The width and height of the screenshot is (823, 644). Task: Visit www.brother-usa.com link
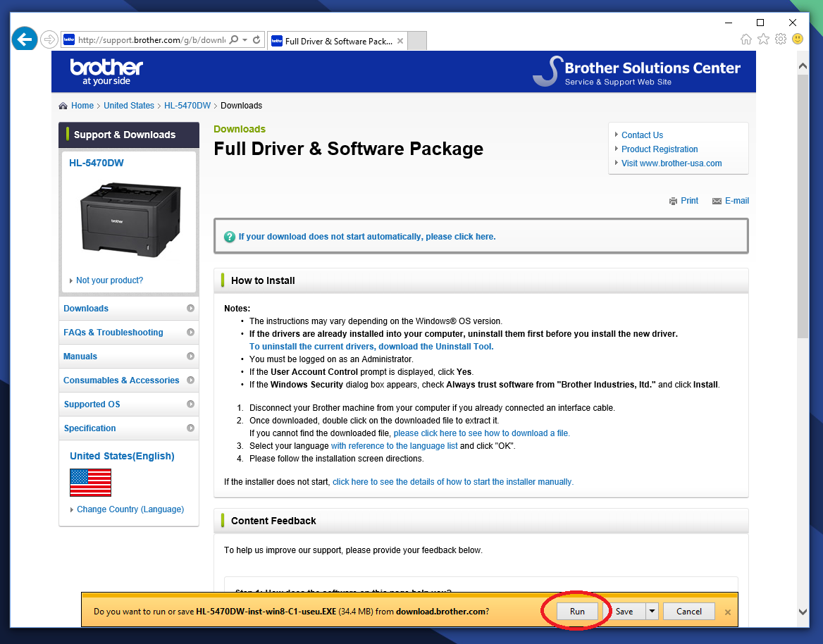point(672,163)
